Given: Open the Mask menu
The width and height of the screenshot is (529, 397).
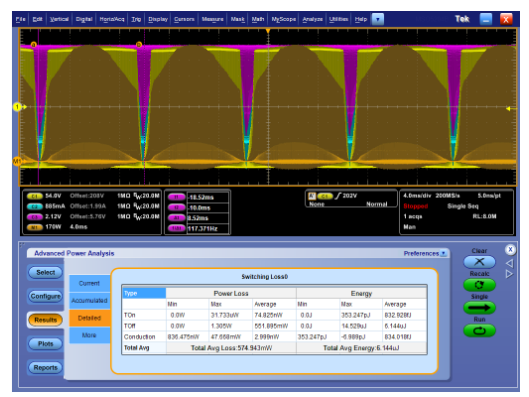Looking at the screenshot, I should tap(238, 19).
